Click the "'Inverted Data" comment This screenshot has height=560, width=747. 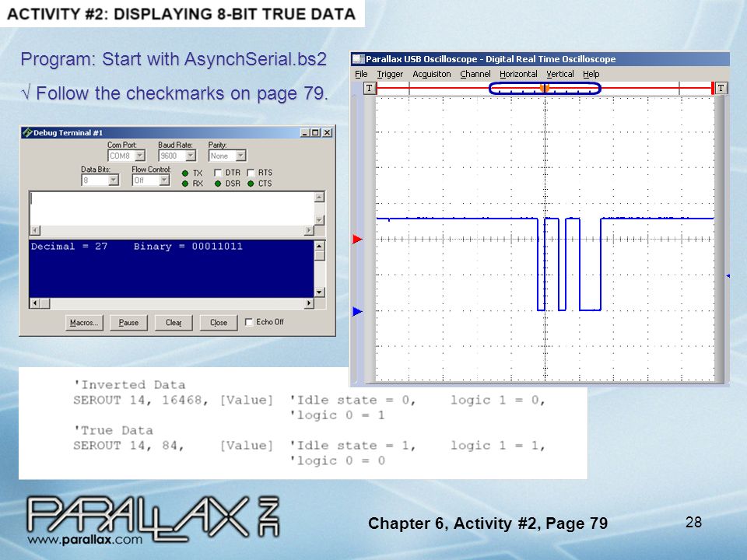click(129, 385)
